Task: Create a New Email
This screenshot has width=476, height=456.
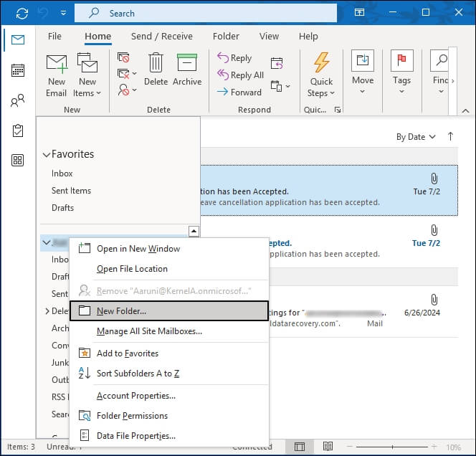Action: (x=57, y=76)
